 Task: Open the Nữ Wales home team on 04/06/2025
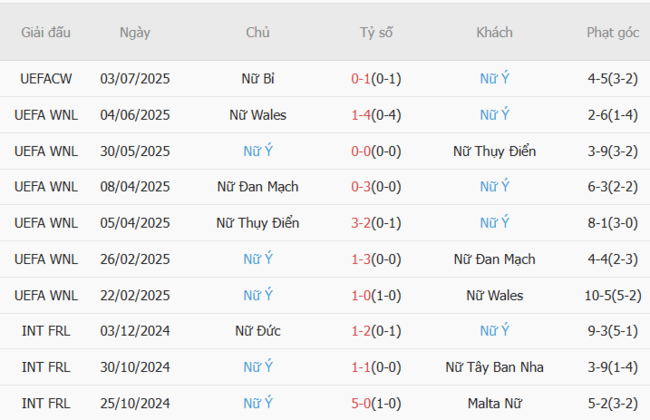(x=257, y=114)
